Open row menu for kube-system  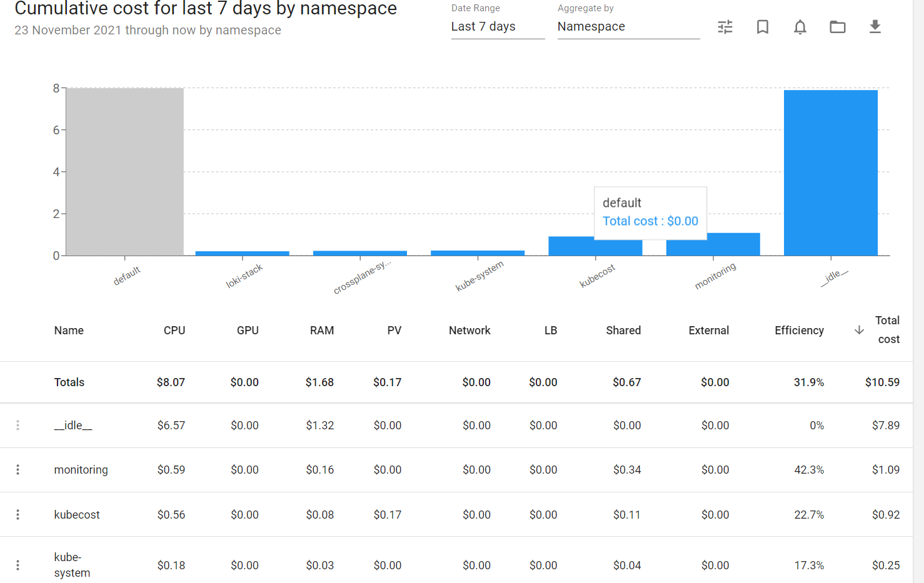click(x=18, y=566)
